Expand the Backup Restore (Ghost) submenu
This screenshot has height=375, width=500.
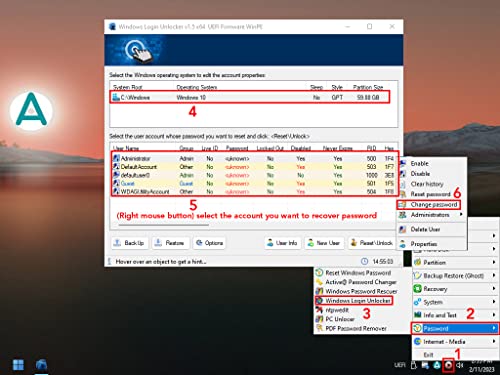(455, 276)
